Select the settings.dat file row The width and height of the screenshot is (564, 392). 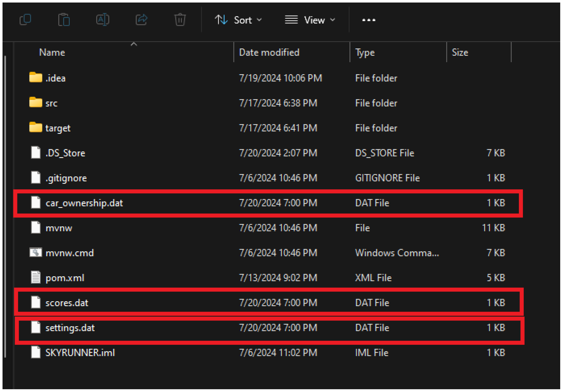click(70, 328)
